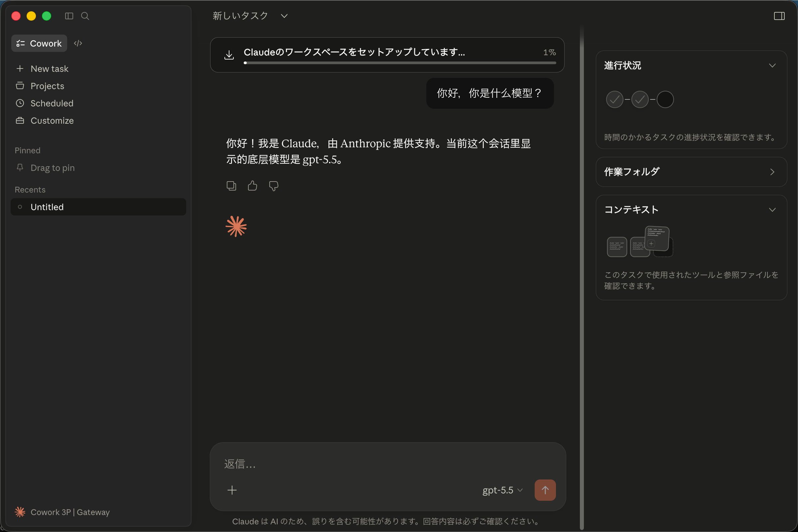Give the reply a thumbs down
798x532 pixels.
(273, 186)
